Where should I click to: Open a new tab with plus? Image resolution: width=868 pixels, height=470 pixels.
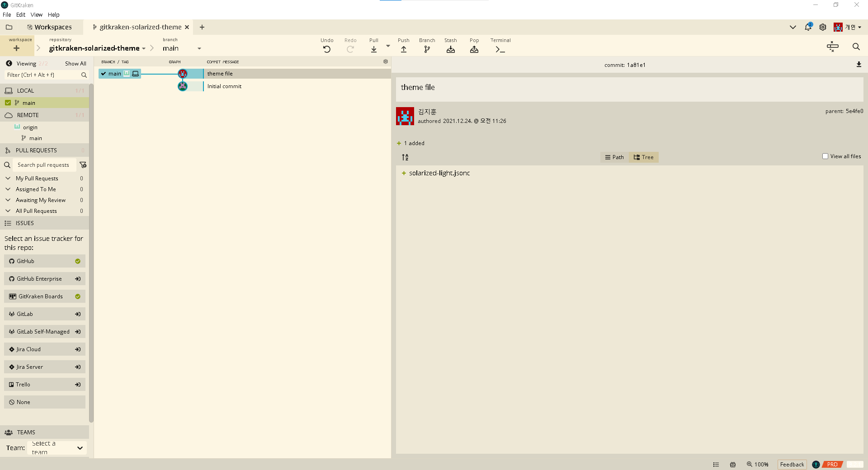[202, 27]
